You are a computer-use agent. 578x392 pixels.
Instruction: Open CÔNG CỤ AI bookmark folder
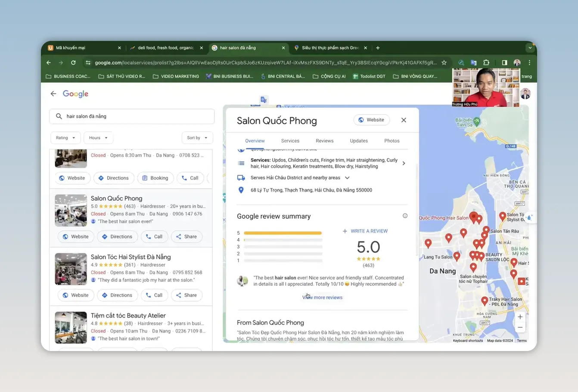[x=329, y=76]
